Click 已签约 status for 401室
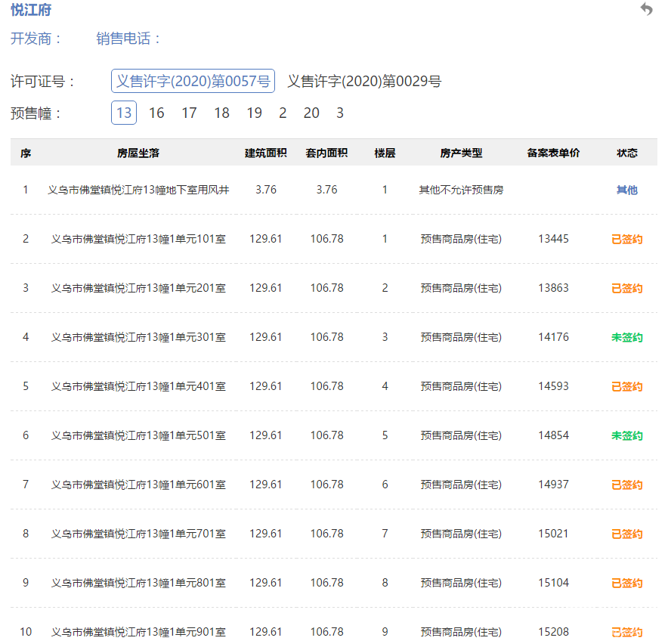Screen dimensions: 671x644 click(x=627, y=387)
